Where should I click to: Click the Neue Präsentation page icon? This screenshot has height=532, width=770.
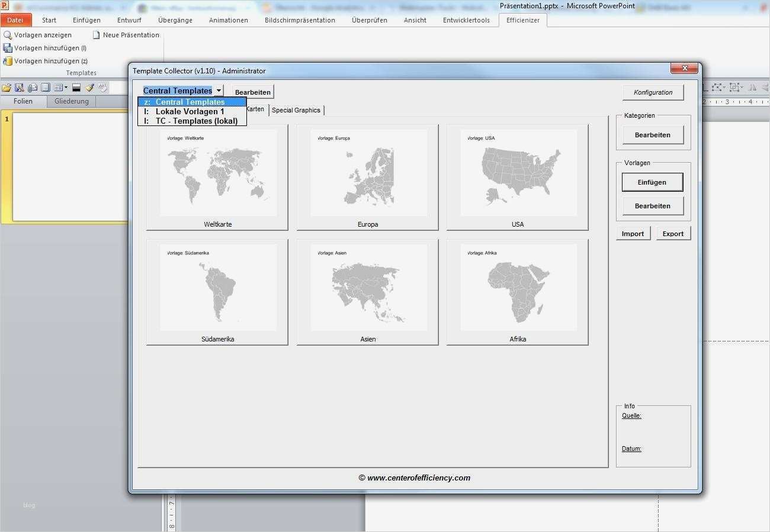pyautogui.click(x=96, y=35)
